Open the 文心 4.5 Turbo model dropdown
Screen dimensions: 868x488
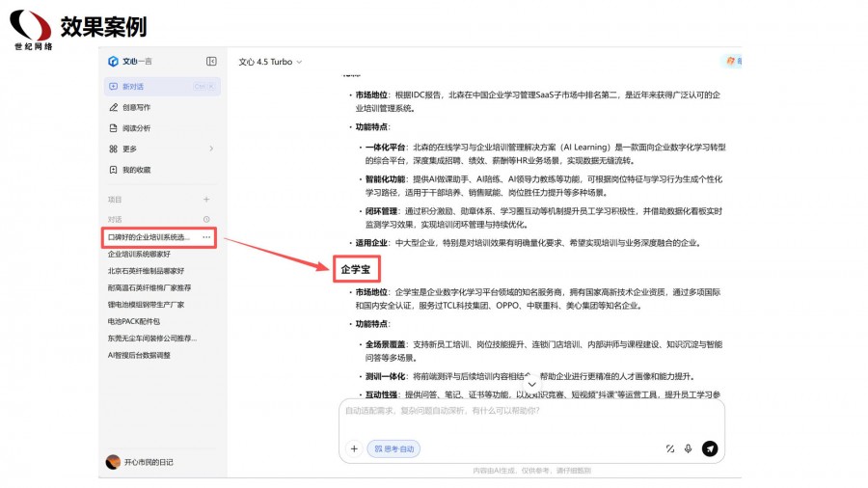[x=270, y=62]
